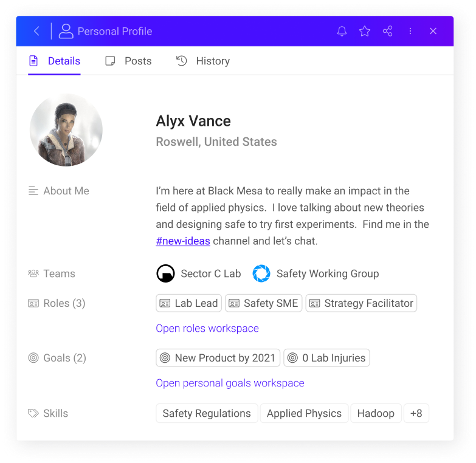
Task: Click the Details tab document icon
Action: tap(33, 61)
